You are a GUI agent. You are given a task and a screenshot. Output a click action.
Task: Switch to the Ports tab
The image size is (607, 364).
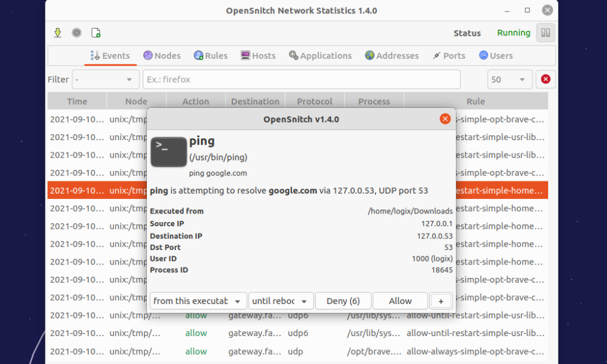point(449,56)
